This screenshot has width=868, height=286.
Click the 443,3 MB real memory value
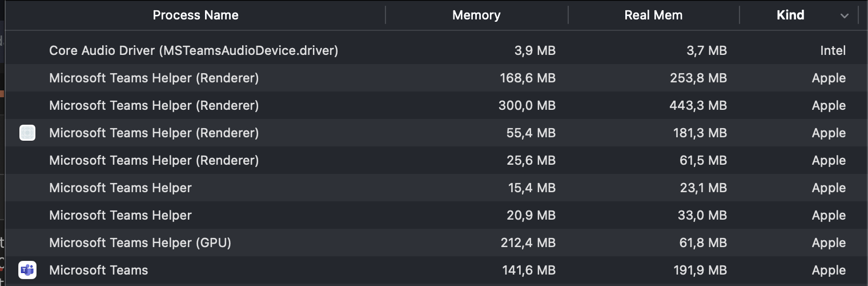click(698, 105)
